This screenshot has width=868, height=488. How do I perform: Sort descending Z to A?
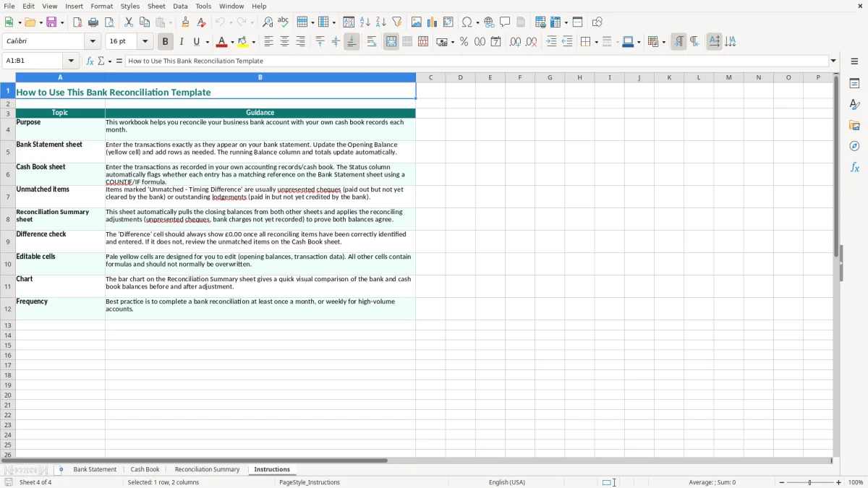(381, 22)
